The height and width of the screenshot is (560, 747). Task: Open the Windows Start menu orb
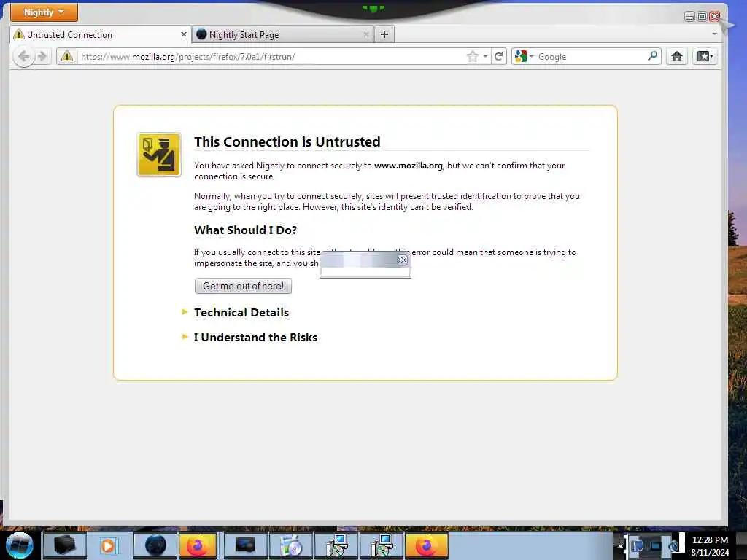coord(19,545)
